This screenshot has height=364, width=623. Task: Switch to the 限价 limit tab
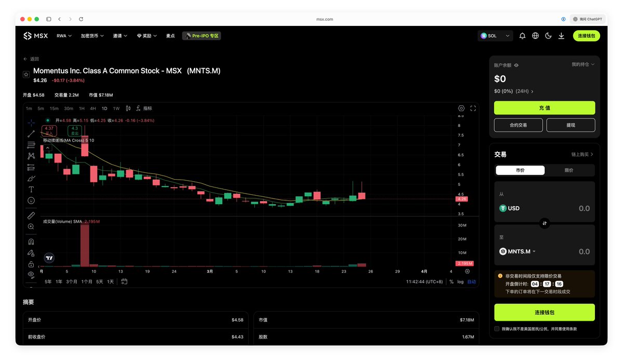click(569, 170)
